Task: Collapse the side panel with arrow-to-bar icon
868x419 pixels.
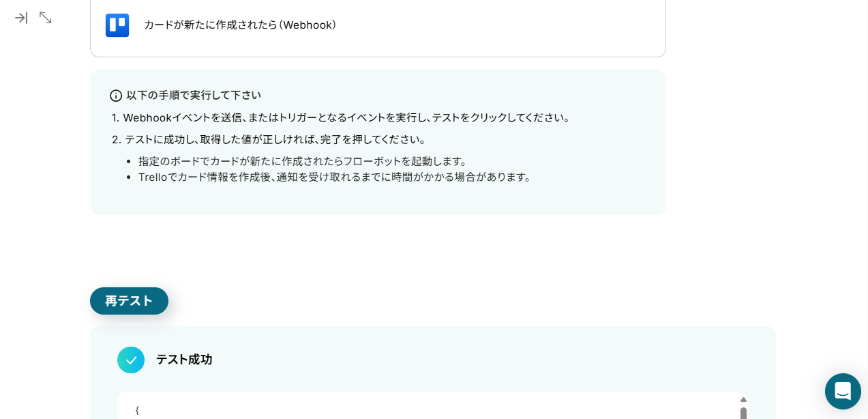Action: pos(21,18)
